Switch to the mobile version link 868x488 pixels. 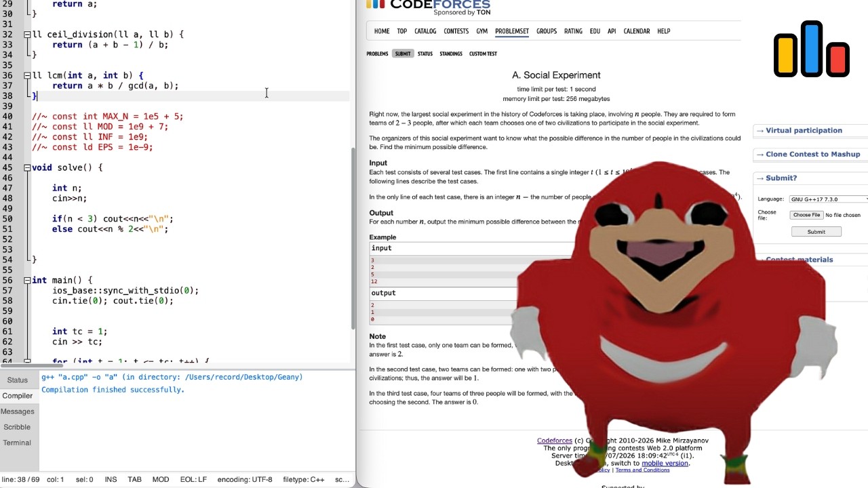coord(665,464)
